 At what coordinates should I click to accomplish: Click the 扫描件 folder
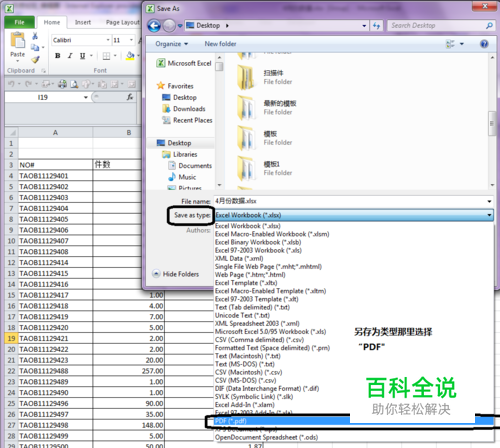pyautogui.click(x=265, y=77)
